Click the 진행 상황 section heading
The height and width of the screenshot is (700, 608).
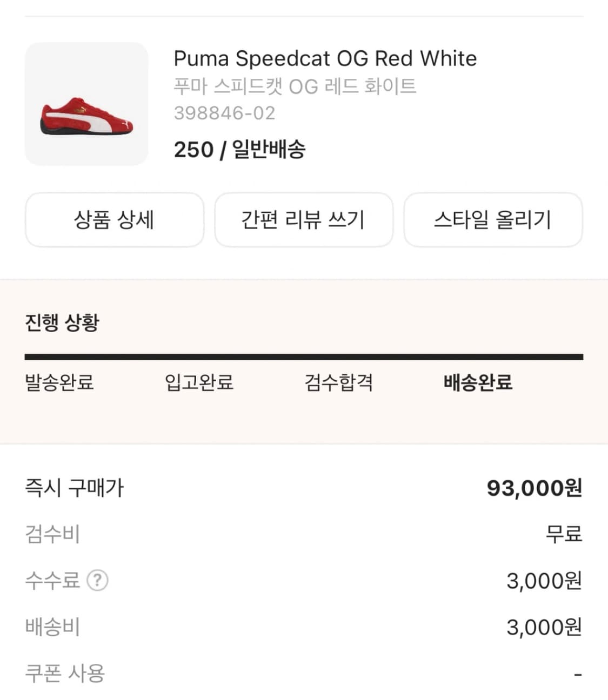[x=62, y=322]
